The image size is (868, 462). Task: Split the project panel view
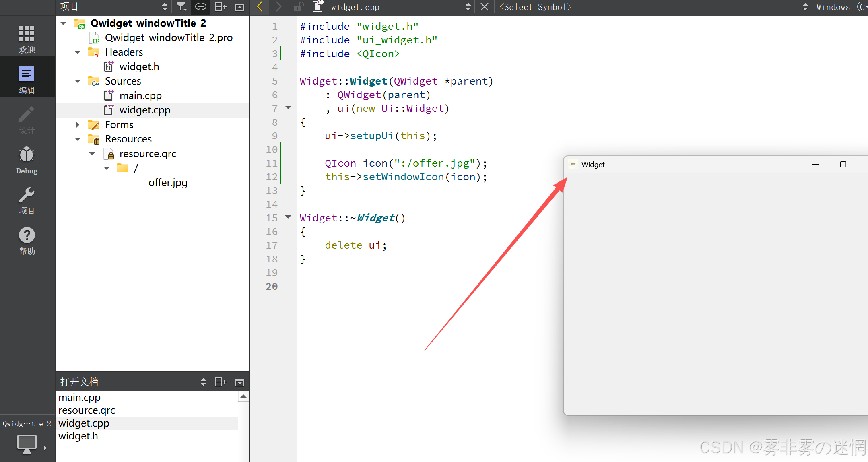point(221,7)
